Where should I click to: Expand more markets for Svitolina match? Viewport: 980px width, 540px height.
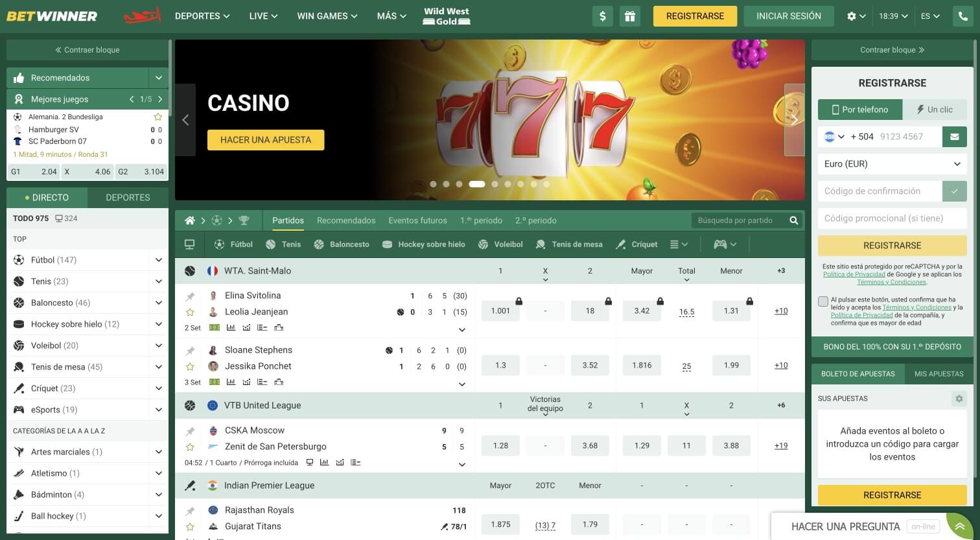coord(462,329)
